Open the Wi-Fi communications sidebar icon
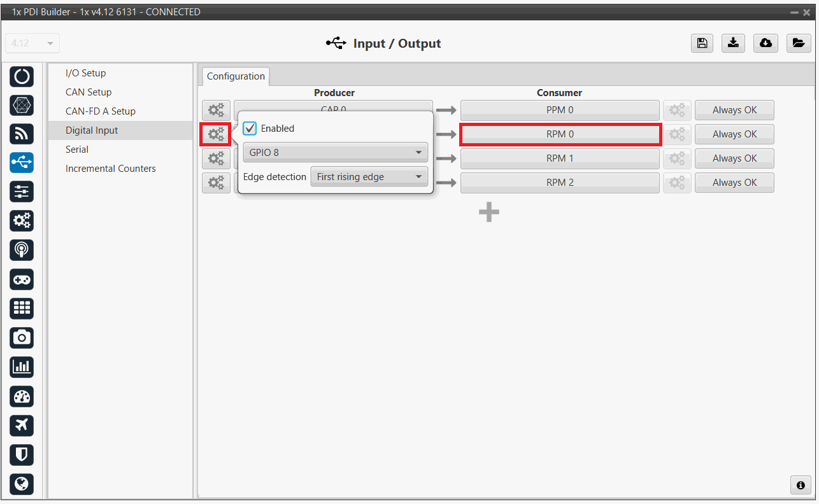 (22, 133)
